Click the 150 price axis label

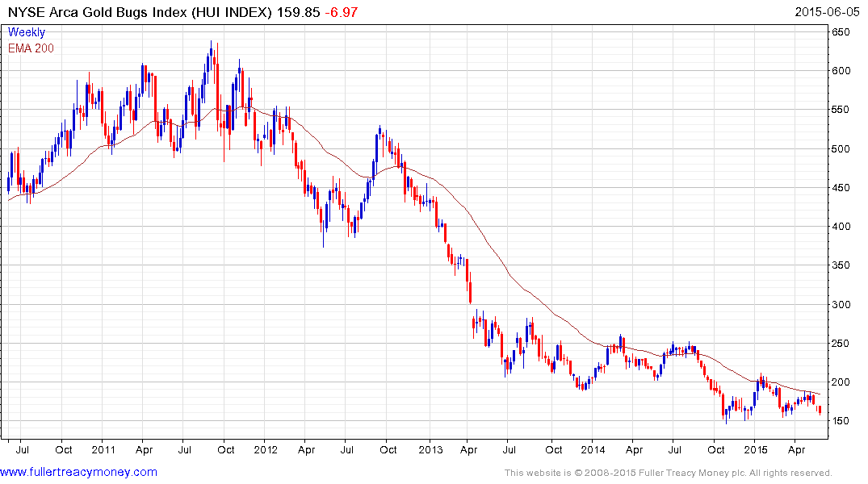(x=841, y=421)
